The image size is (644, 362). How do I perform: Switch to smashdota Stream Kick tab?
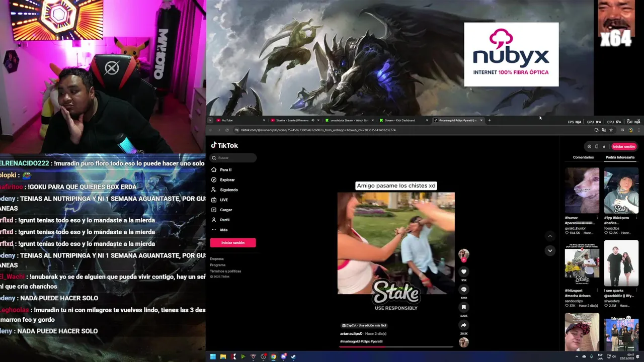pyautogui.click(x=349, y=120)
